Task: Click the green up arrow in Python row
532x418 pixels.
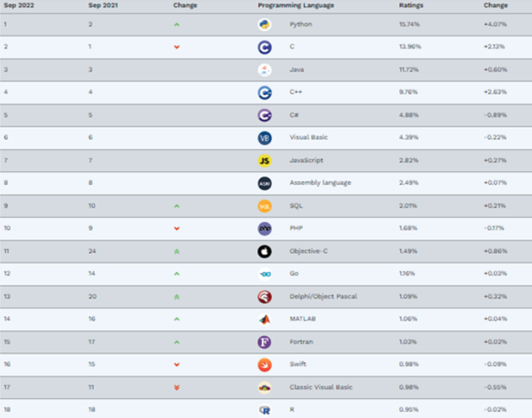Action: pos(177,24)
